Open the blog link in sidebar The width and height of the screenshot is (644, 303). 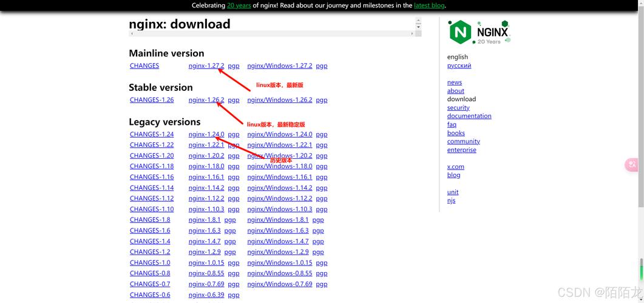coord(453,175)
